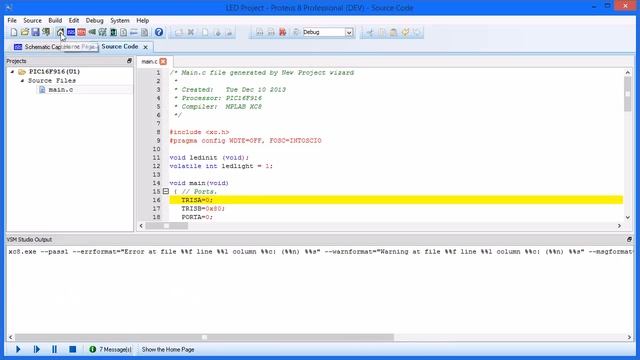Viewport: 640px width, 360px height.
Task: Click line number 16 in the gutter
Action: pos(156,200)
